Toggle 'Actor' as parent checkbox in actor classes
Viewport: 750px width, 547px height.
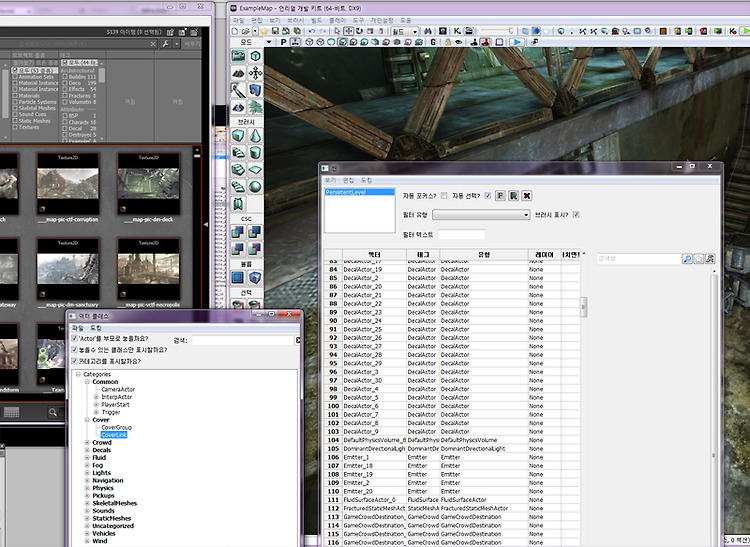coord(74,339)
